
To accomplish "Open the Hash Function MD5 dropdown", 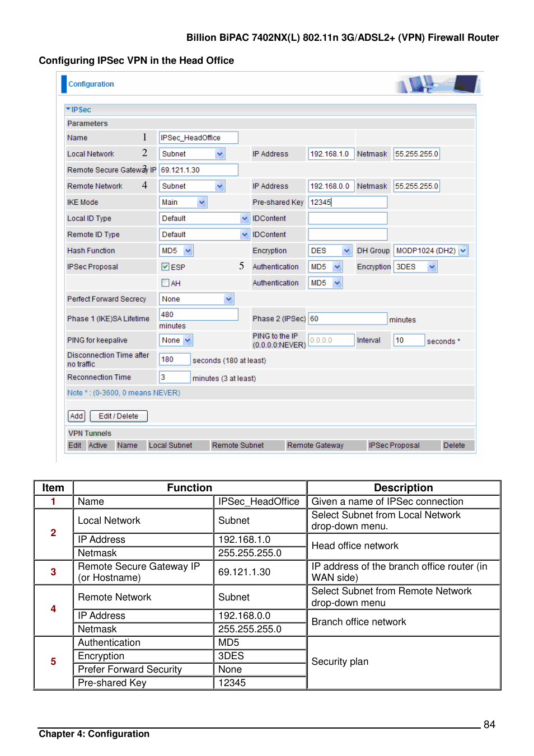I will pos(176,251).
